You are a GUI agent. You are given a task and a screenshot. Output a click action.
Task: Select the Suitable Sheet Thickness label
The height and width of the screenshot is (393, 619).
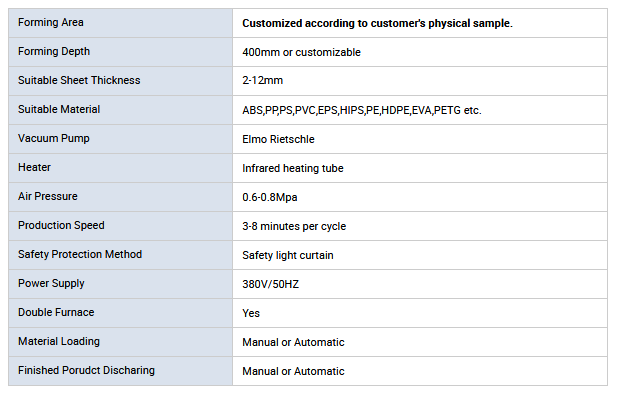pyautogui.click(x=79, y=80)
